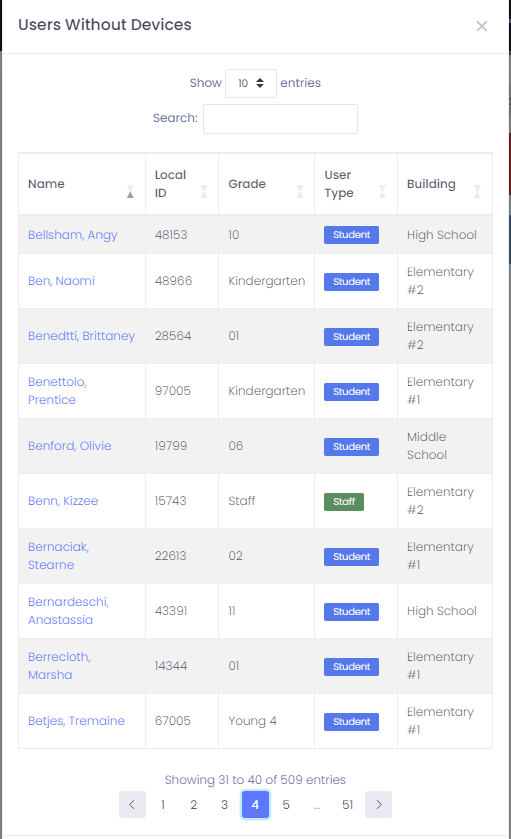
Task: Select page 3 in pagination
Action: coord(224,804)
